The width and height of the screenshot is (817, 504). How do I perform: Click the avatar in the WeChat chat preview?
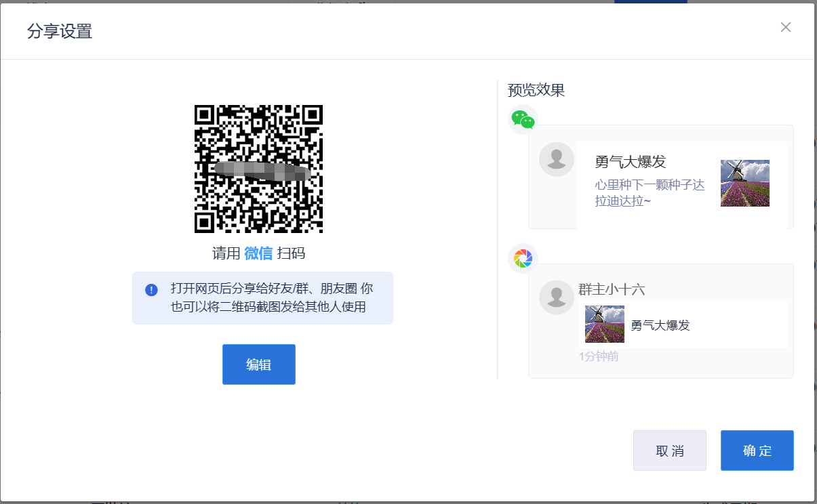tap(557, 159)
